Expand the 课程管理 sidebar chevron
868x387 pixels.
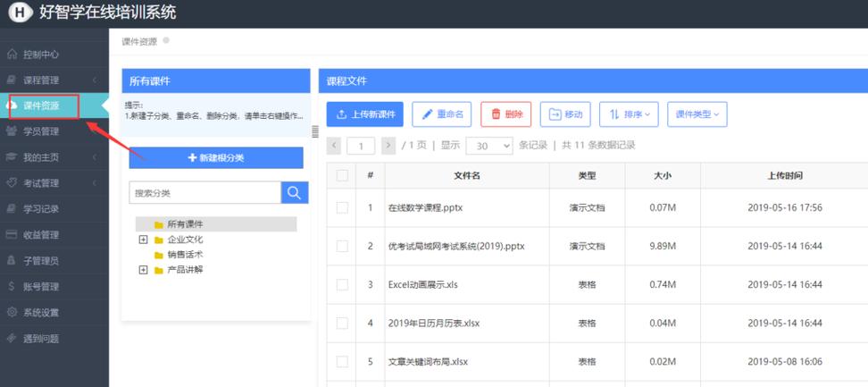[x=95, y=80]
